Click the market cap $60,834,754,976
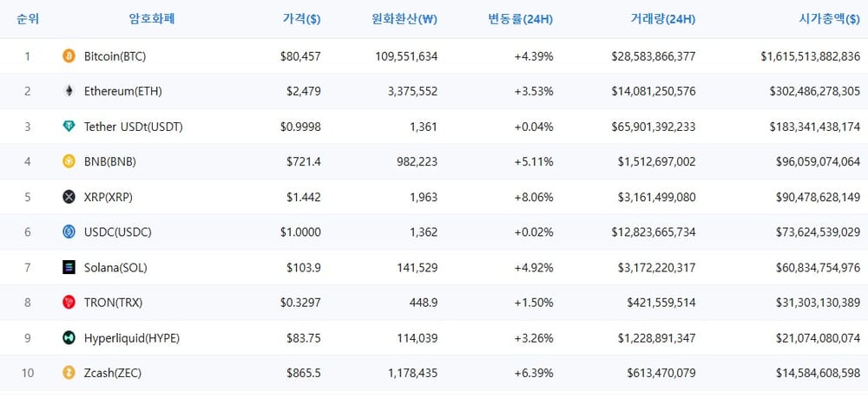The image size is (868, 398). coord(819,268)
